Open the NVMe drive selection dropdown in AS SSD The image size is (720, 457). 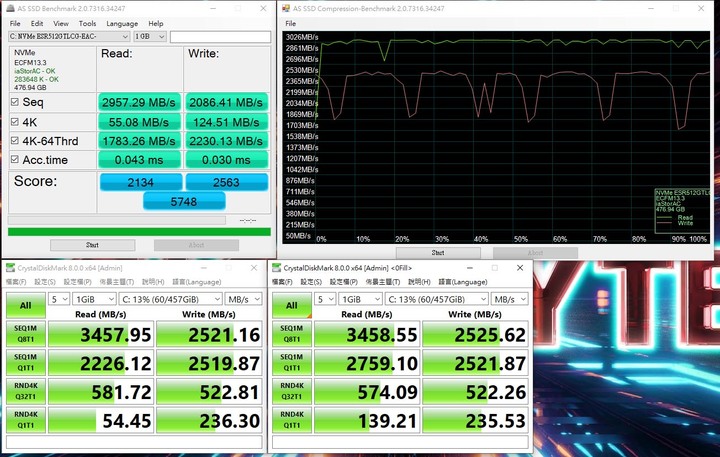point(69,36)
